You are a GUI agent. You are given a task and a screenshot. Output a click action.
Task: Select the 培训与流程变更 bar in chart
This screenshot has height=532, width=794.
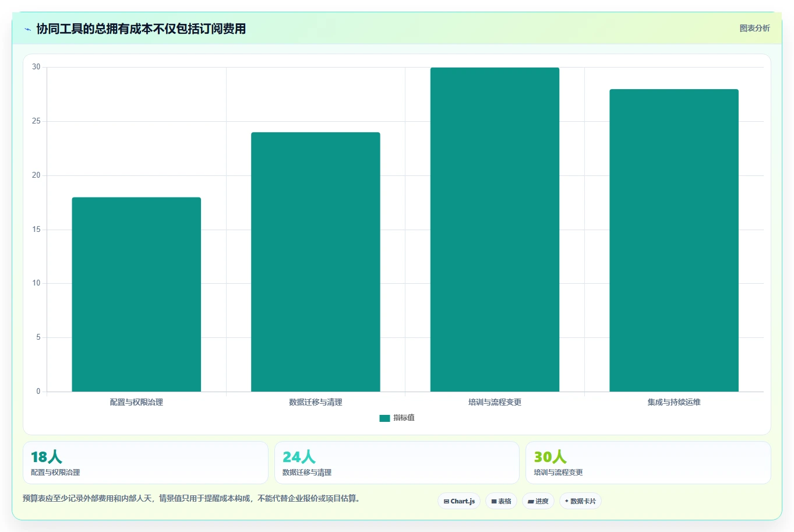point(495,230)
